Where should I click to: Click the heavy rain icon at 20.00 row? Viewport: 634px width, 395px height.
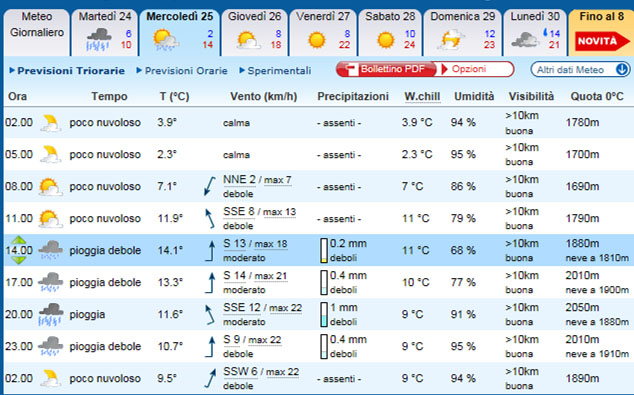[x=51, y=314]
